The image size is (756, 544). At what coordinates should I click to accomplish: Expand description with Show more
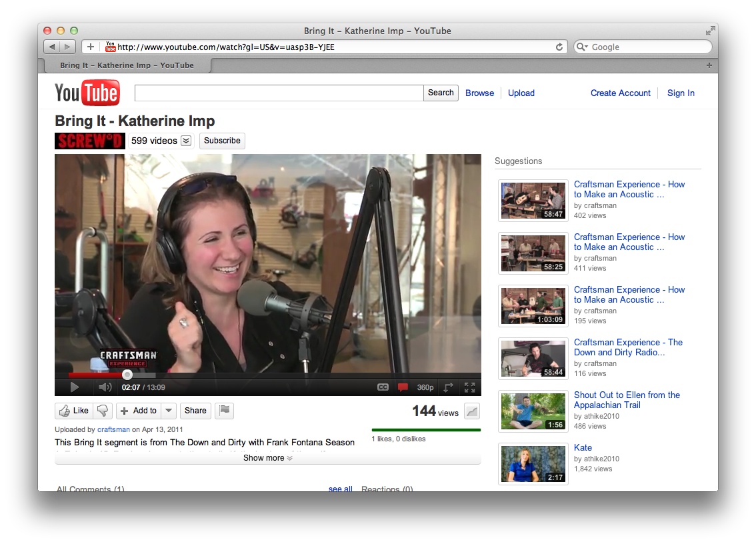click(x=267, y=458)
